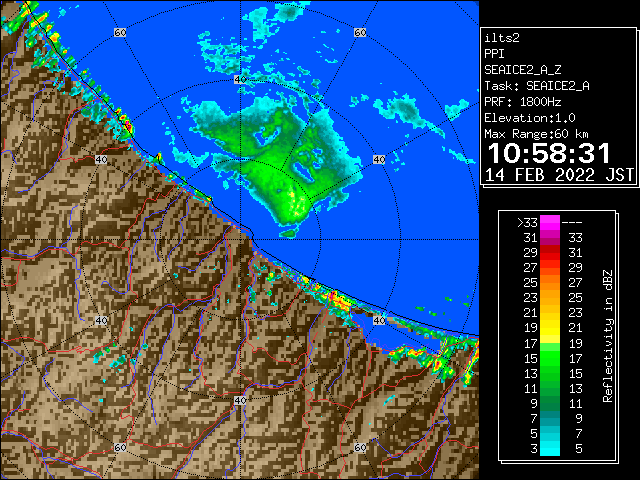Click the radar center at the crosshair intersection
Image resolution: width=640 pixels, height=480 pixels.
coord(240,240)
